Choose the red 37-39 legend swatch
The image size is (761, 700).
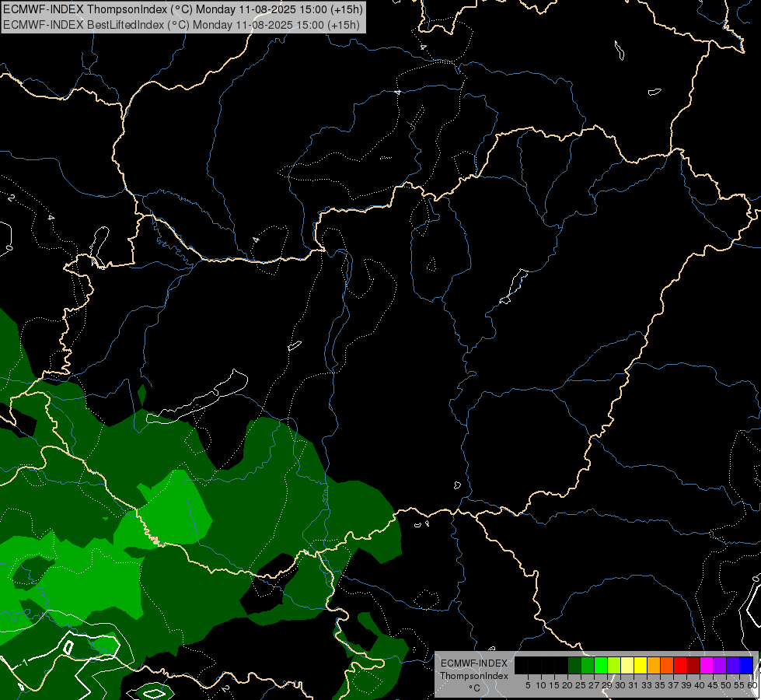click(x=680, y=666)
